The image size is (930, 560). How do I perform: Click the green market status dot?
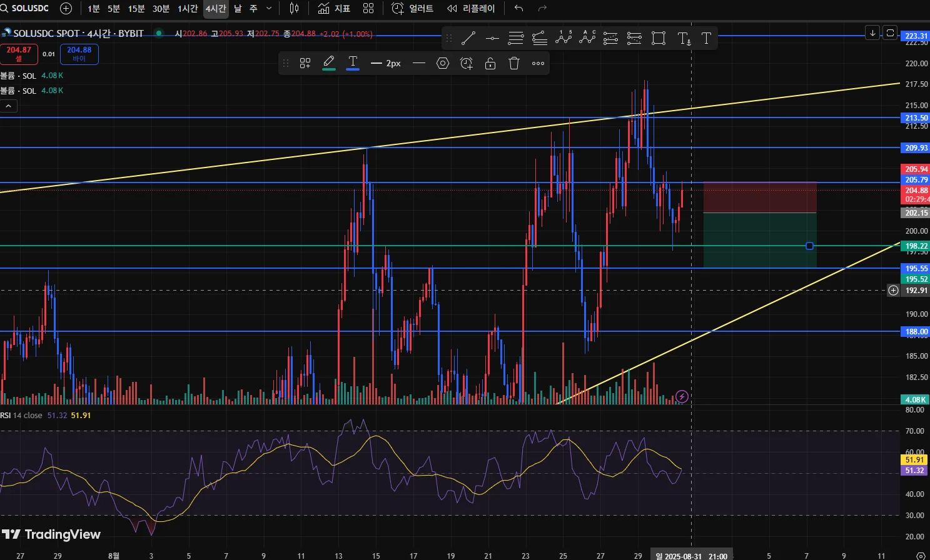pos(159,33)
